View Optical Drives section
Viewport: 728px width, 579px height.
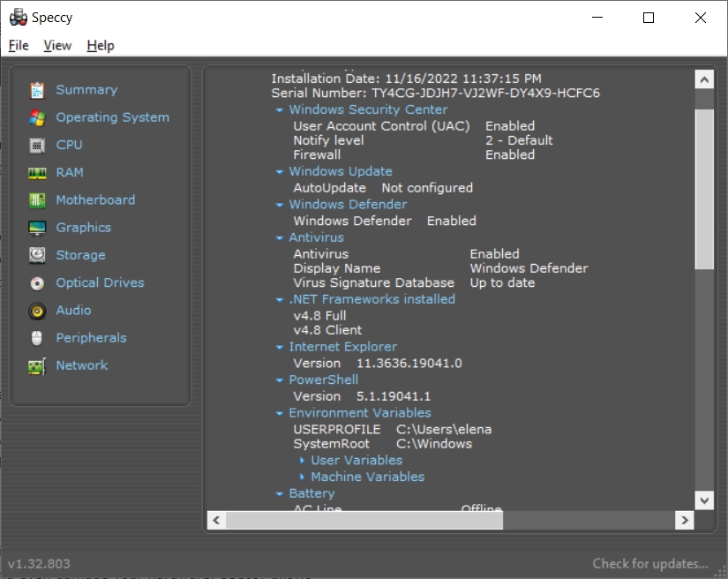coord(101,282)
